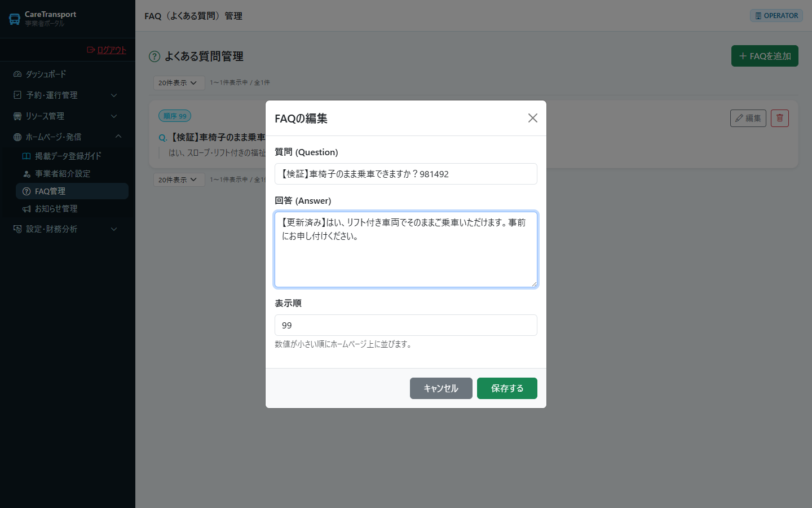Click the question-circle icon beside FAQ管理
The image size is (812, 508).
[x=27, y=191]
